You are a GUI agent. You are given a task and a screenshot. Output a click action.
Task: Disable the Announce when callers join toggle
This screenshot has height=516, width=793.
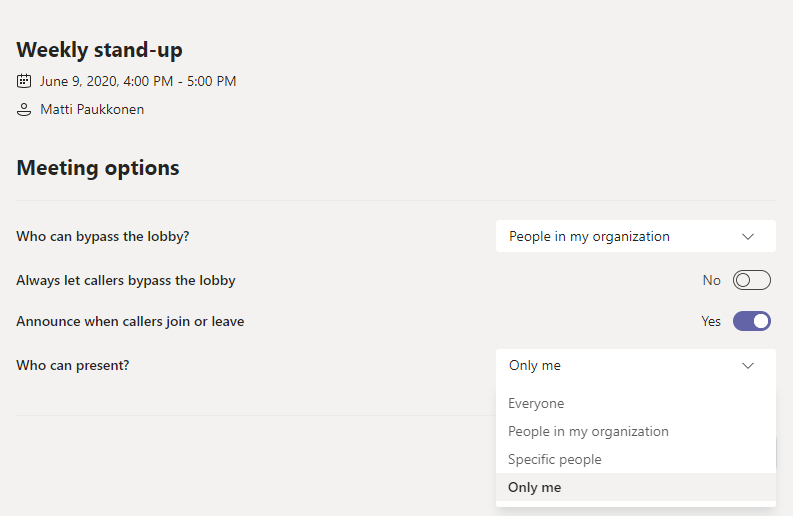[x=751, y=321]
